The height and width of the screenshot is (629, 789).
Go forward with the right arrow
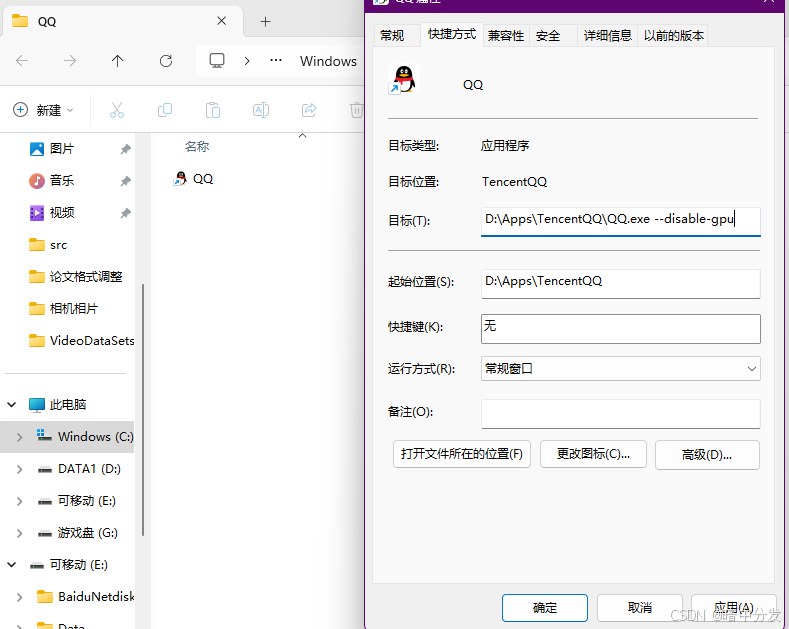coord(70,61)
